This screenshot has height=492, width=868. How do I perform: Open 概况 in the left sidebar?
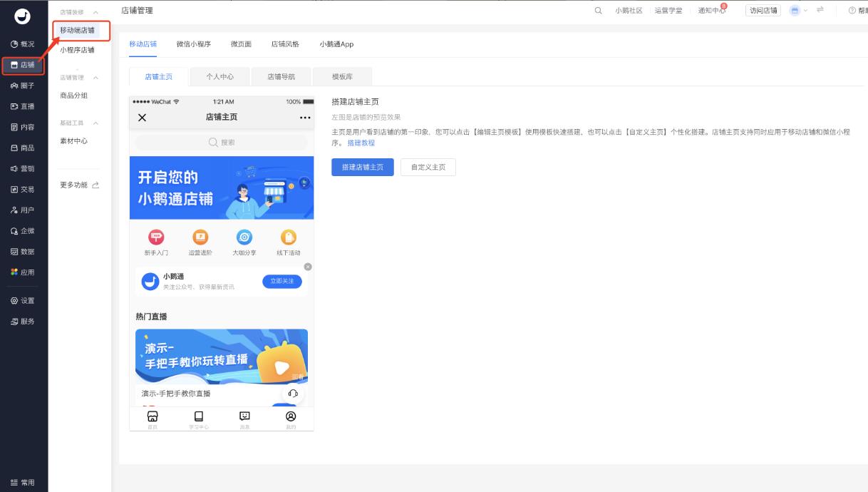click(23, 44)
